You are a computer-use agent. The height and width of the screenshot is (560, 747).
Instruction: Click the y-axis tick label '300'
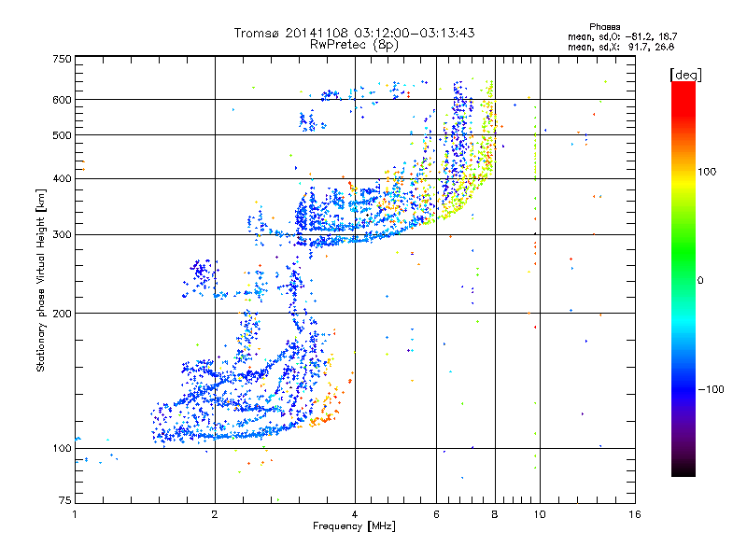pos(62,235)
